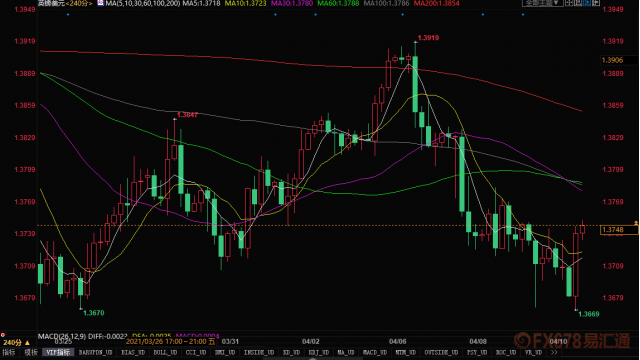Open the 模板 tab
Viewport: 640px width, 360px height.
31,352
